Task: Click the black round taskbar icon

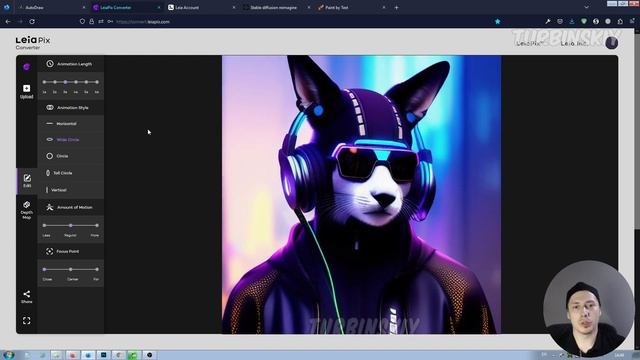Action: [149, 355]
